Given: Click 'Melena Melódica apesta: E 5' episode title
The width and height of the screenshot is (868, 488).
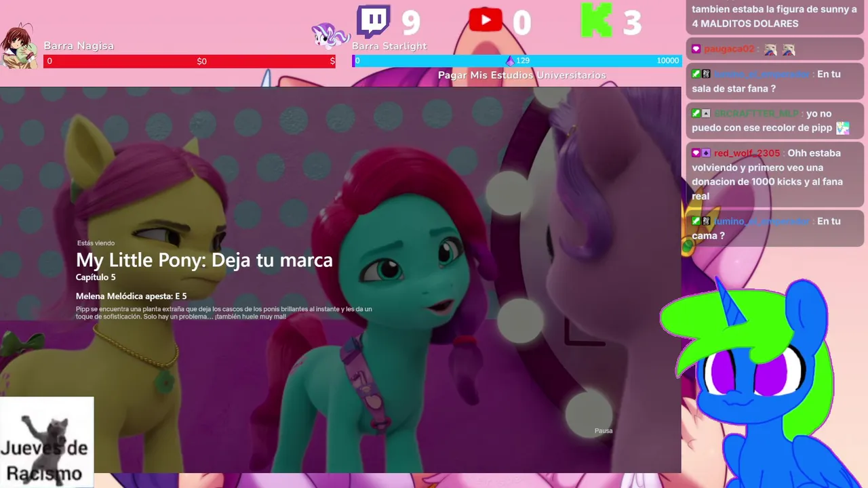Looking at the screenshot, I should point(131,296).
